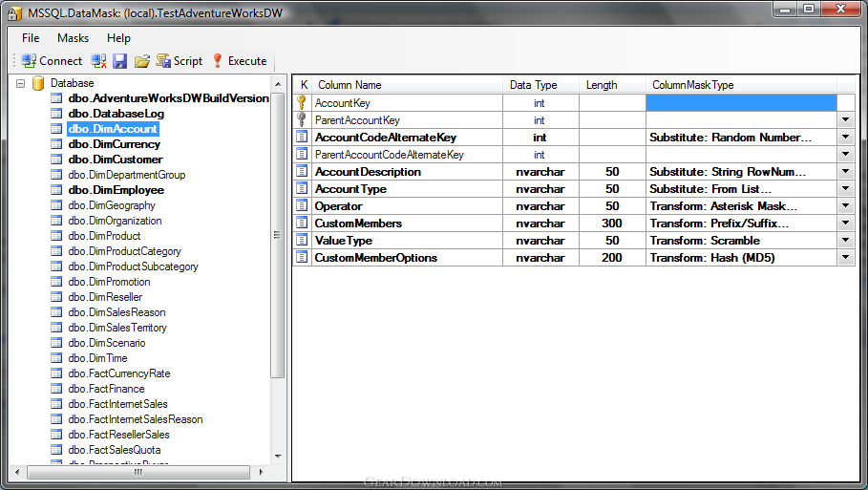Click the table icon beside dbo.DimCurrency
The width and height of the screenshot is (868, 490).
click(56, 144)
